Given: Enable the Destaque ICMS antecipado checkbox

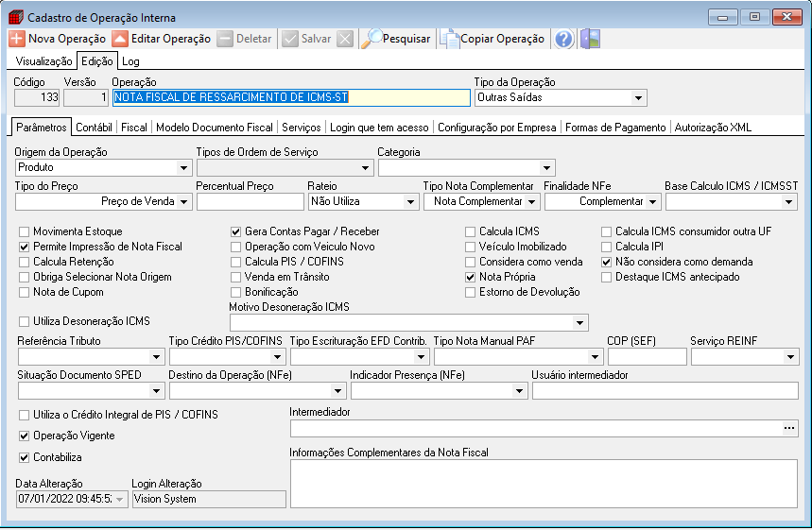Looking at the screenshot, I should click(607, 277).
